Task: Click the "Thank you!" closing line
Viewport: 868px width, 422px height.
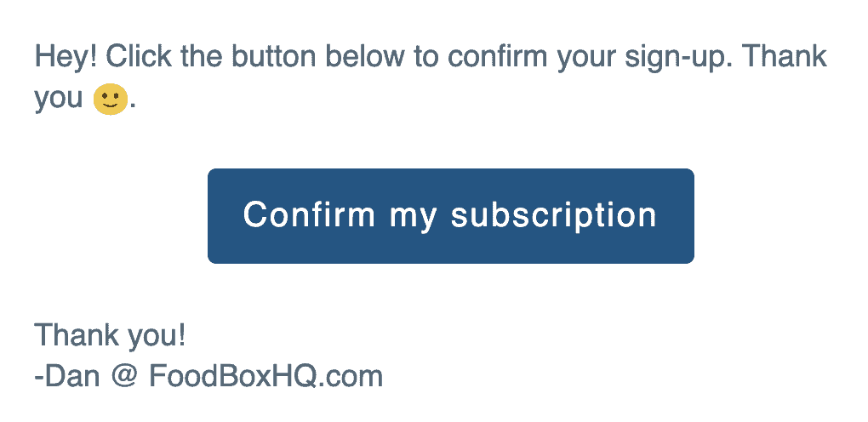Action: click(110, 335)
